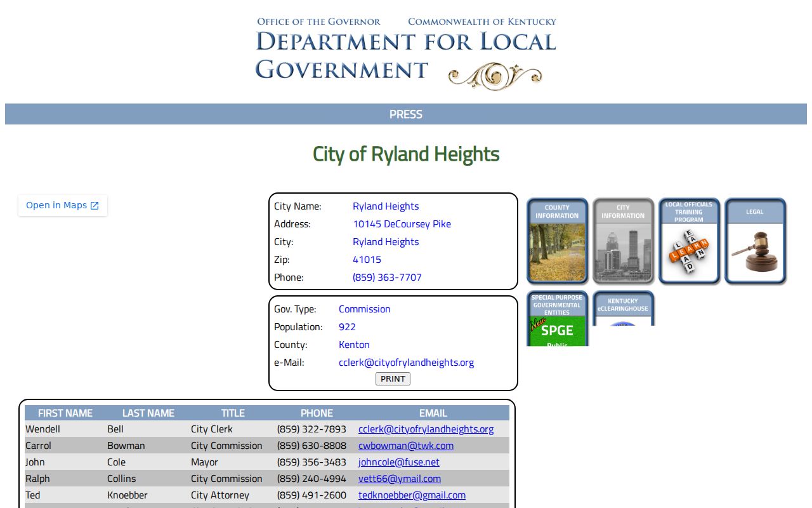Click last name Bowman
The width and height of the screenshot is (812, 508).
coord(126,446)
